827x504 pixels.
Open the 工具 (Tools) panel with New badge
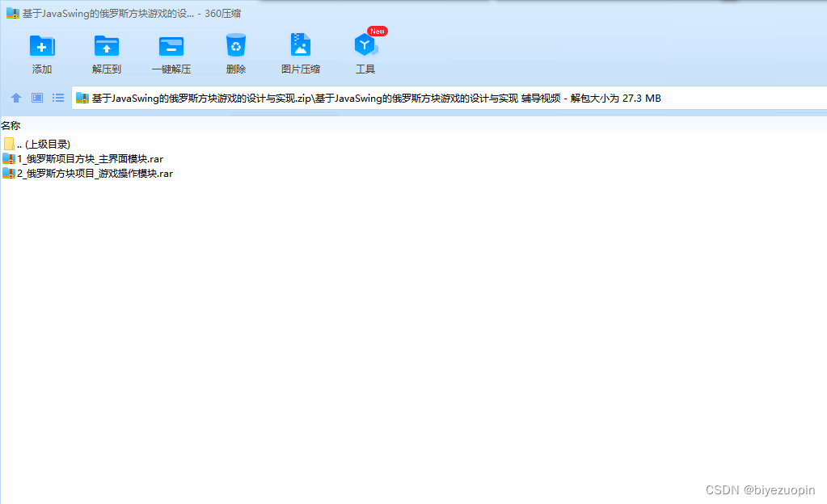pyautogui.click(x=365, y=50)
